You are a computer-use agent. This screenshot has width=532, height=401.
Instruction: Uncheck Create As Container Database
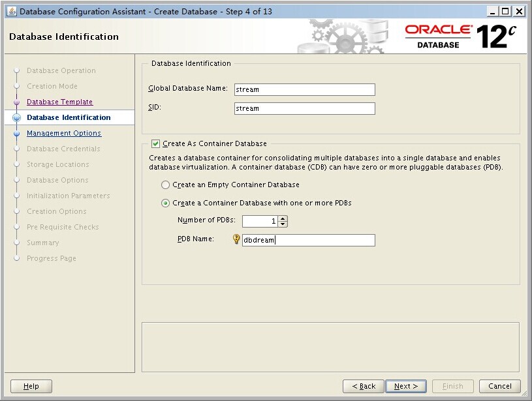pyautogui.click(x=155, y=143)
